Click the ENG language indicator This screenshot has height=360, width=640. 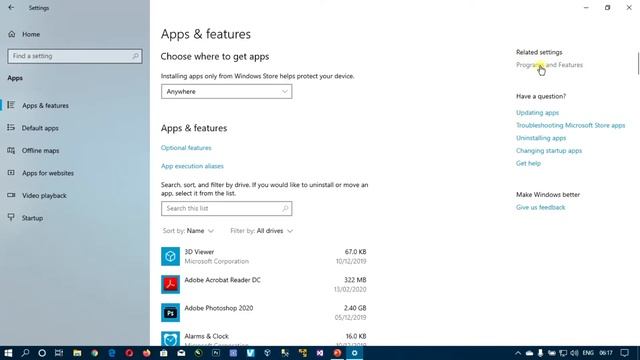(x=588, y=353)
